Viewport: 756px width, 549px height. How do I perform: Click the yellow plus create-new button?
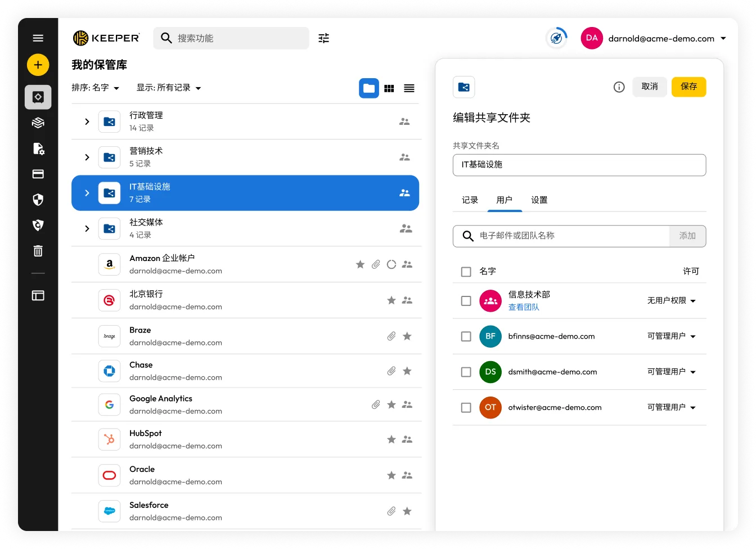click(38, 65)
